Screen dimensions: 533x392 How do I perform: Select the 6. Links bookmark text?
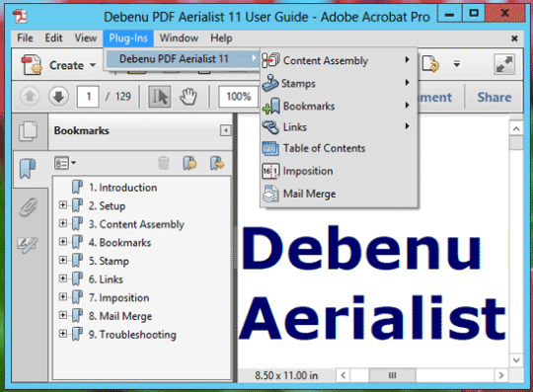pyautogui.click(x=106, y=279)
